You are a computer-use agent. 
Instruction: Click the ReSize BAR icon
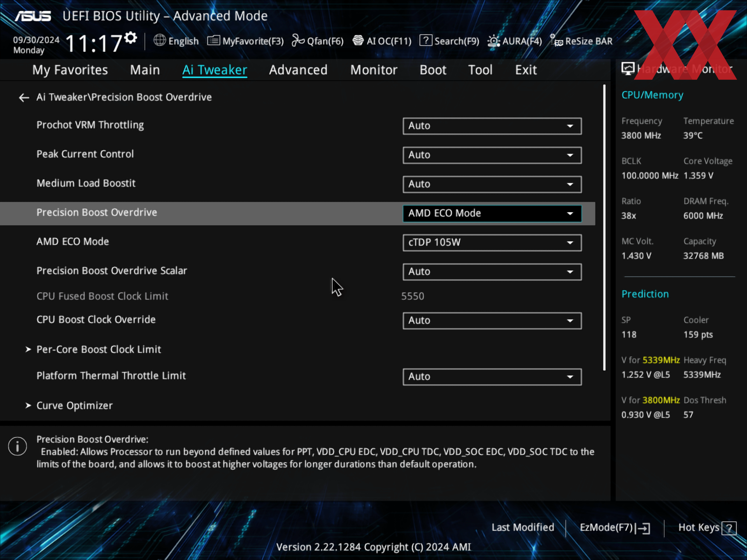pos(556,40)
